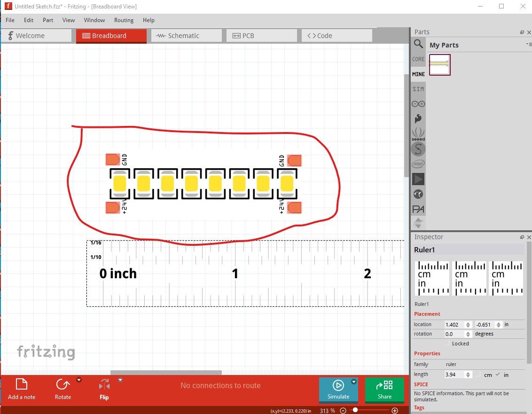Open the Snootlab S parts bin
The height and width of the screenshot is (414, 532).
418,149
